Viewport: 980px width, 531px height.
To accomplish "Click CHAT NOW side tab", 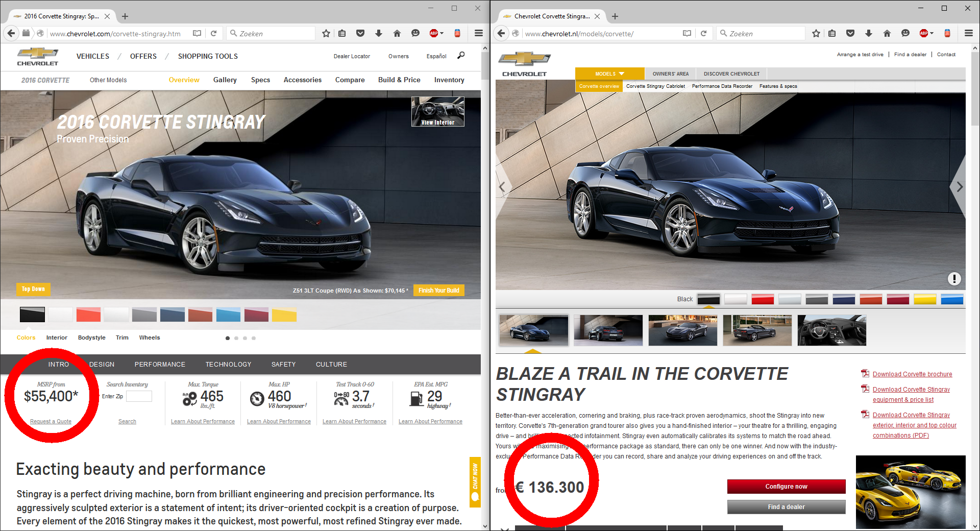I will click(x=475, y=481).
